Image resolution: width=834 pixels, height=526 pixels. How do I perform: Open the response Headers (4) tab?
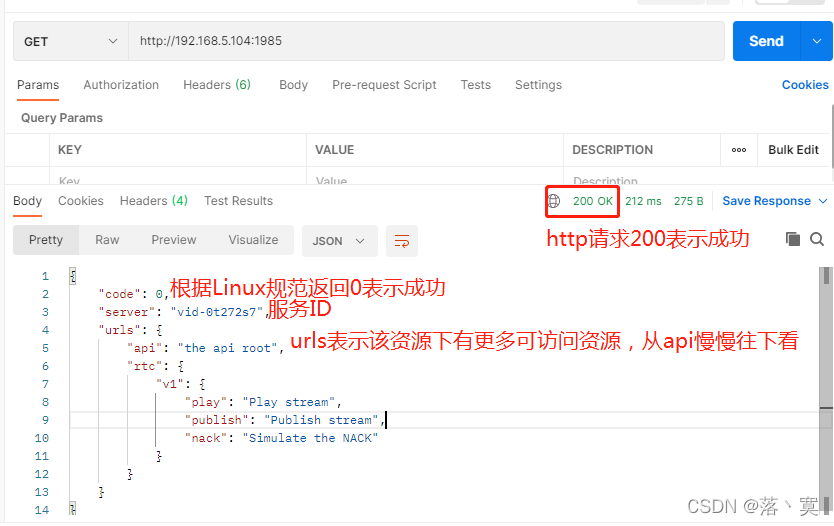tap(154, 201)
